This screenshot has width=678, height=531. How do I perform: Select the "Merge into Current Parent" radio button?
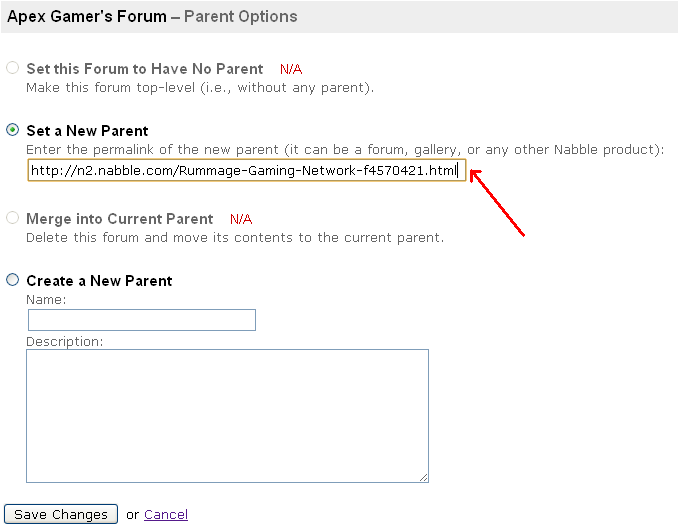tap(12, 219)
